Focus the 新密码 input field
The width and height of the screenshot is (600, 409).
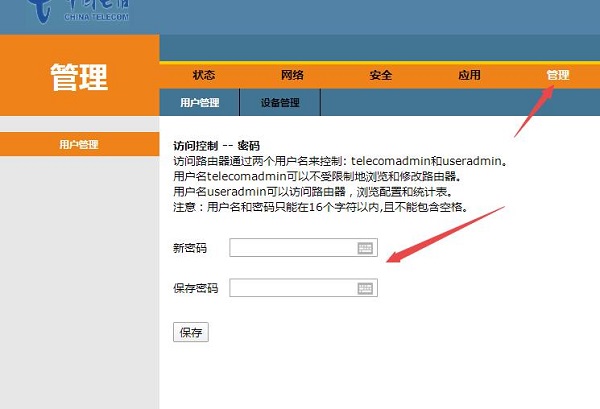[303, 248]
